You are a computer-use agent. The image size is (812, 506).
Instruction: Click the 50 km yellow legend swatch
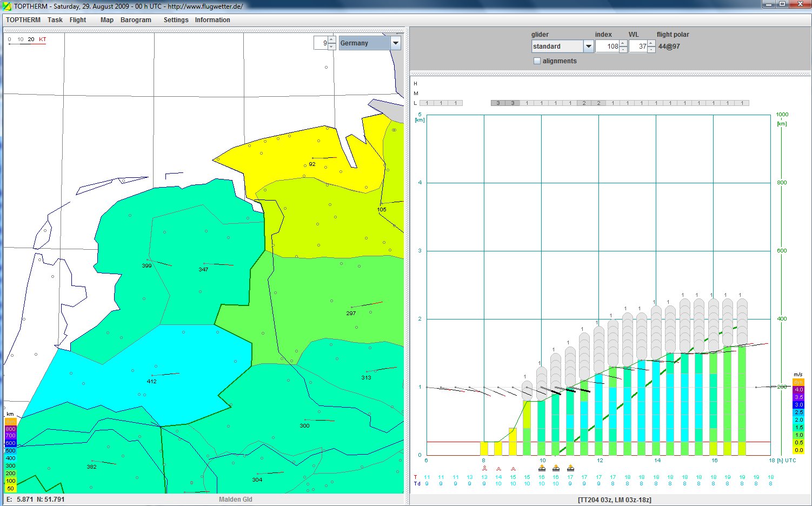click(x=11, y=489)
